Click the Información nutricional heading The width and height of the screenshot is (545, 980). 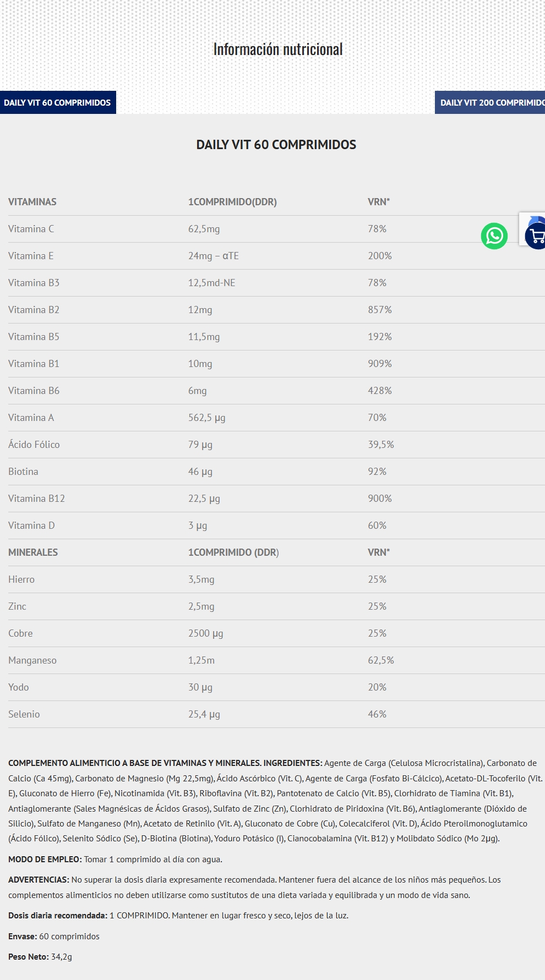[x=278, y=50]
